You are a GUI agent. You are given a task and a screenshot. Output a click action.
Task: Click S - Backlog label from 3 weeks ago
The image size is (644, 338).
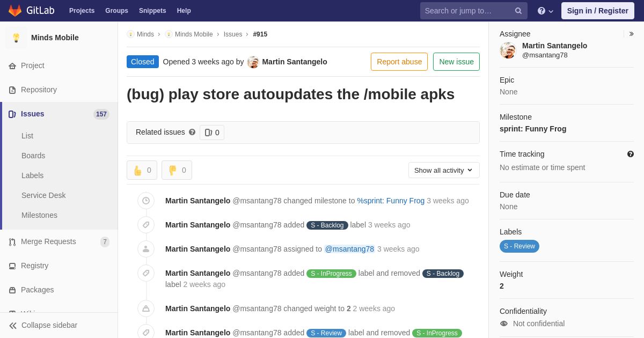pyautogui.click(x=327, y=225)
